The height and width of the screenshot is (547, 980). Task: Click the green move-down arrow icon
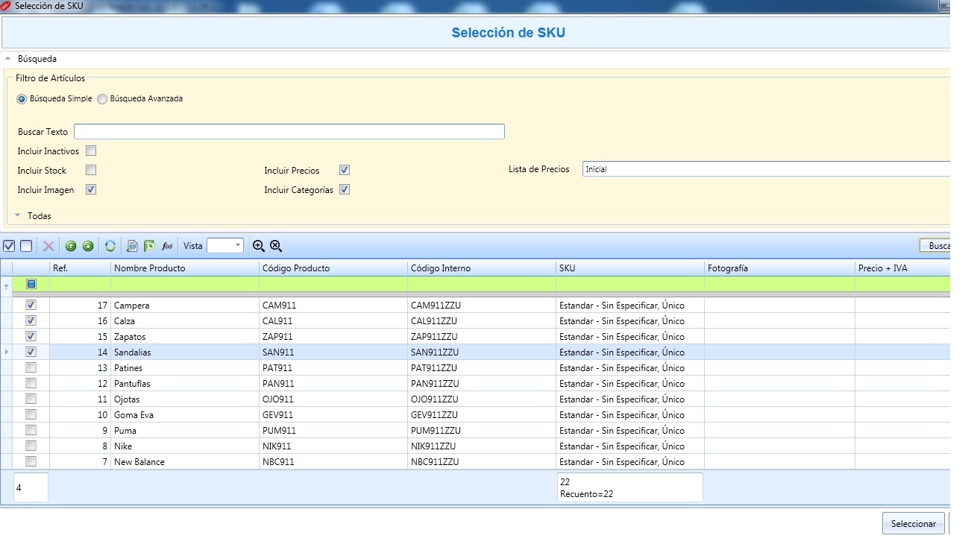88,246
